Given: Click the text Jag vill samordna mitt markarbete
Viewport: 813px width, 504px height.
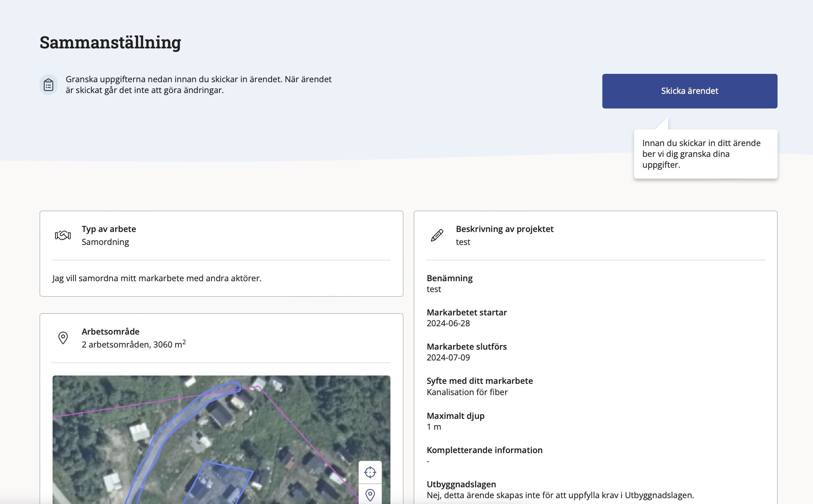Looking at the screenshot, I should pos(157,278).
